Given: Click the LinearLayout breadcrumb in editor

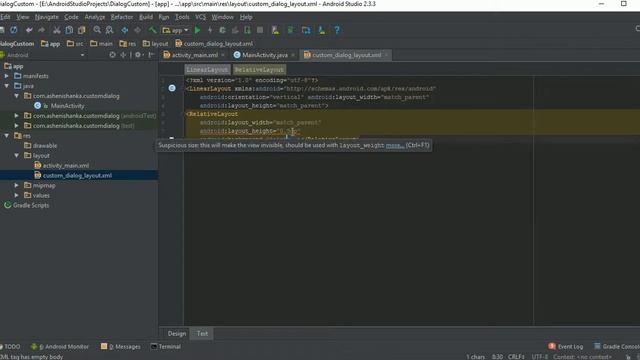Looking at the screenshot, I should (207, 69).
